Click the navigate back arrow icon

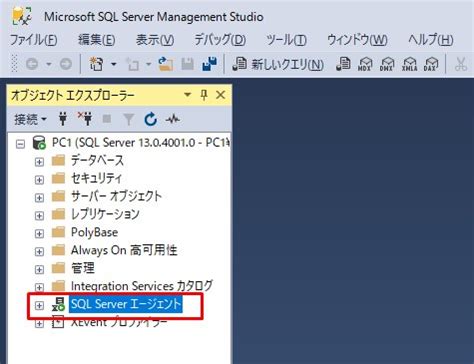click(32, 63)
